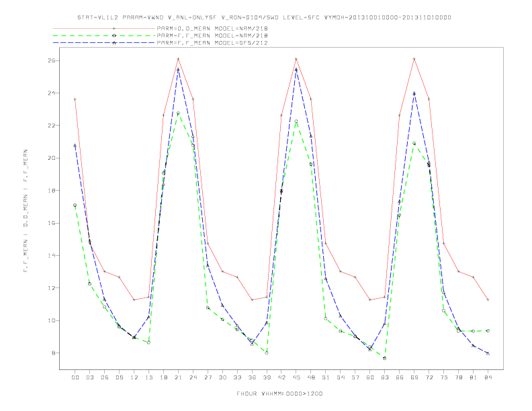Image resolution: width=532 pixels, height=411 pixels.
Task: Click the FHOUR VHHMM horizontal axis label
Action: (x=279, y=394)
